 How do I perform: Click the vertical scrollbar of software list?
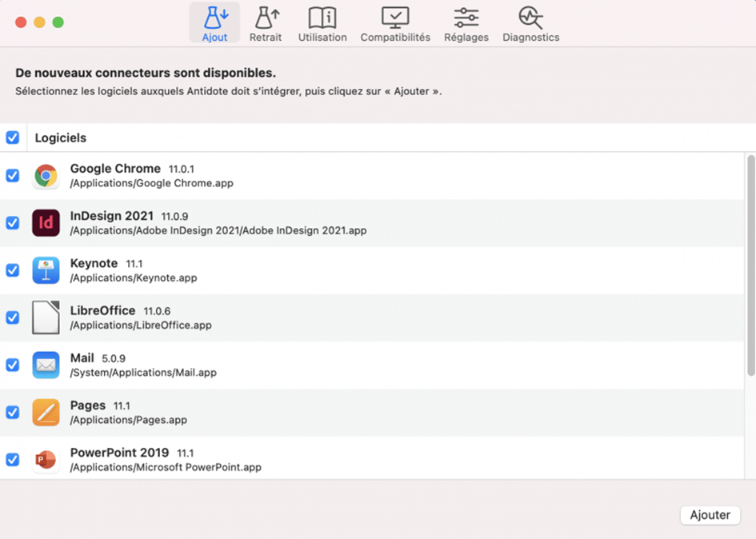tap(750, 266)
